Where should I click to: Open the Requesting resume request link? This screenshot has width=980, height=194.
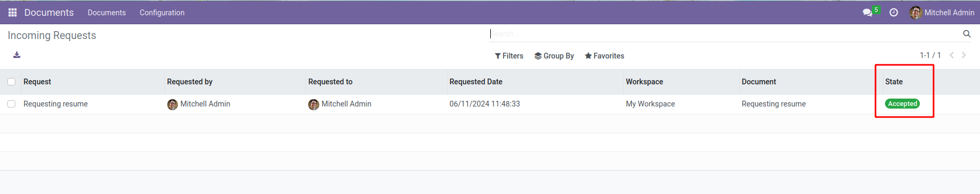(55, 104)
